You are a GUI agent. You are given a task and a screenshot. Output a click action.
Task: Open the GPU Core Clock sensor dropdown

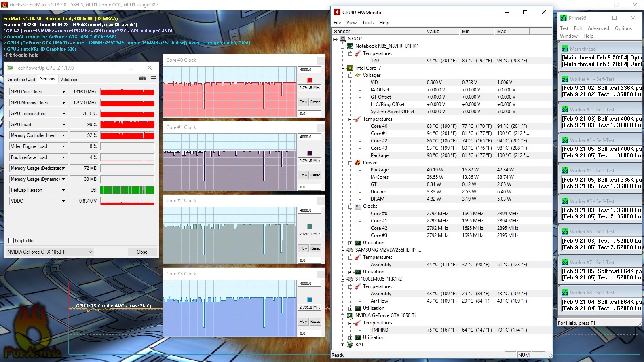(x=63, y=92)
